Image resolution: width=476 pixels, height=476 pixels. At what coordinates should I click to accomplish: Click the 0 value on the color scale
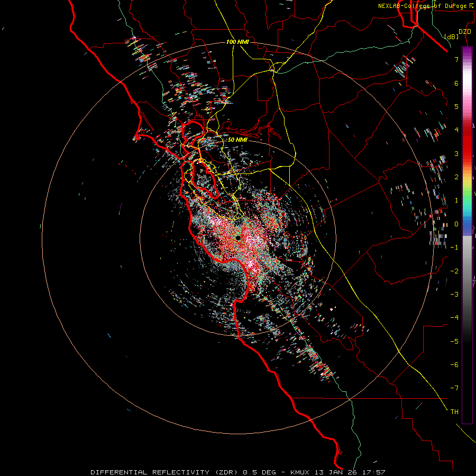coord(456,224)
